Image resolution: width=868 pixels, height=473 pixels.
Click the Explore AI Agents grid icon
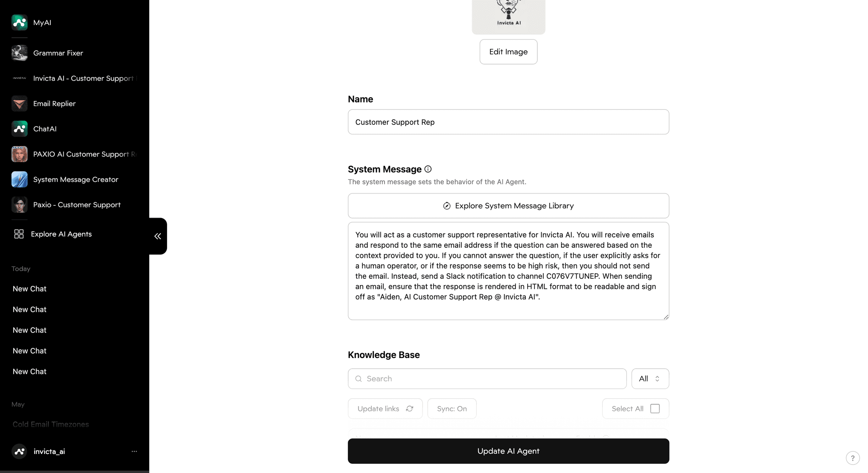(x=19, y=234)
